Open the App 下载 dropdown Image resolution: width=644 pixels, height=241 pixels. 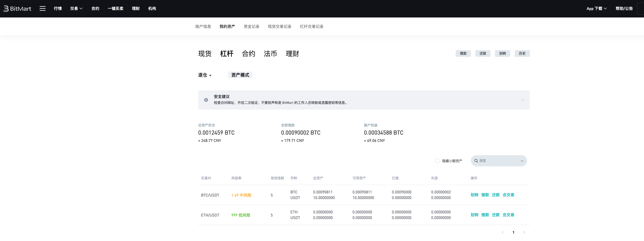(x=596, y=8)
